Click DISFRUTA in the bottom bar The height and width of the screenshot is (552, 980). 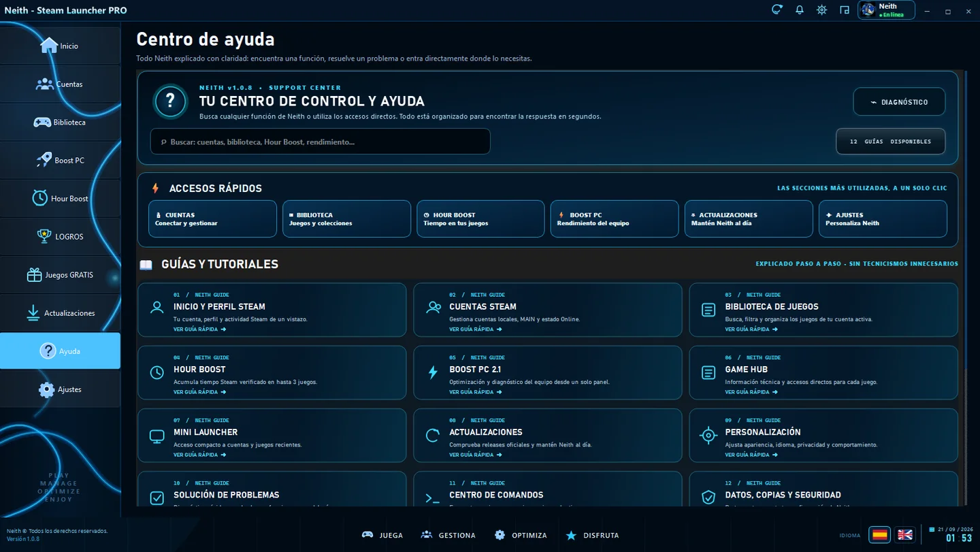pos(593,535)
